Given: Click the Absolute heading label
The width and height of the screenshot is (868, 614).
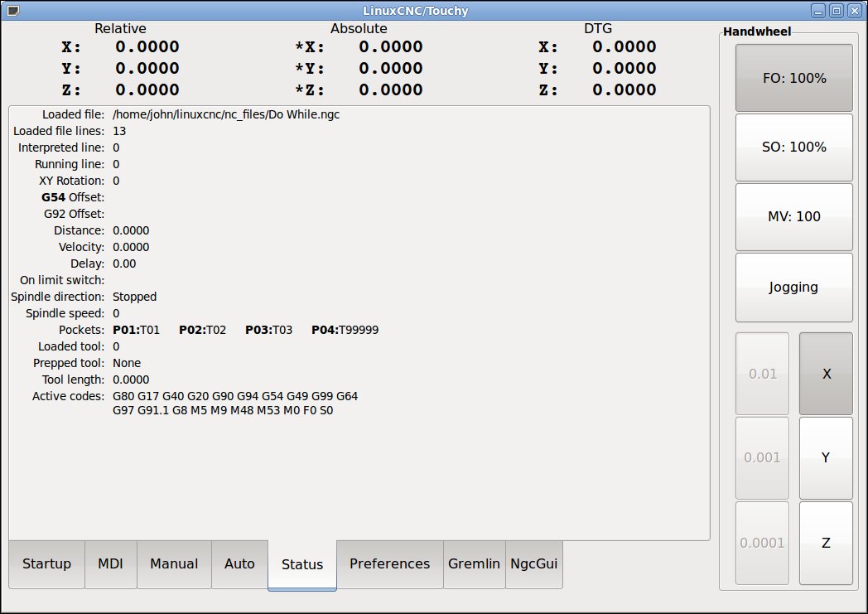Looking at the screenshot, I should [359, 29].
